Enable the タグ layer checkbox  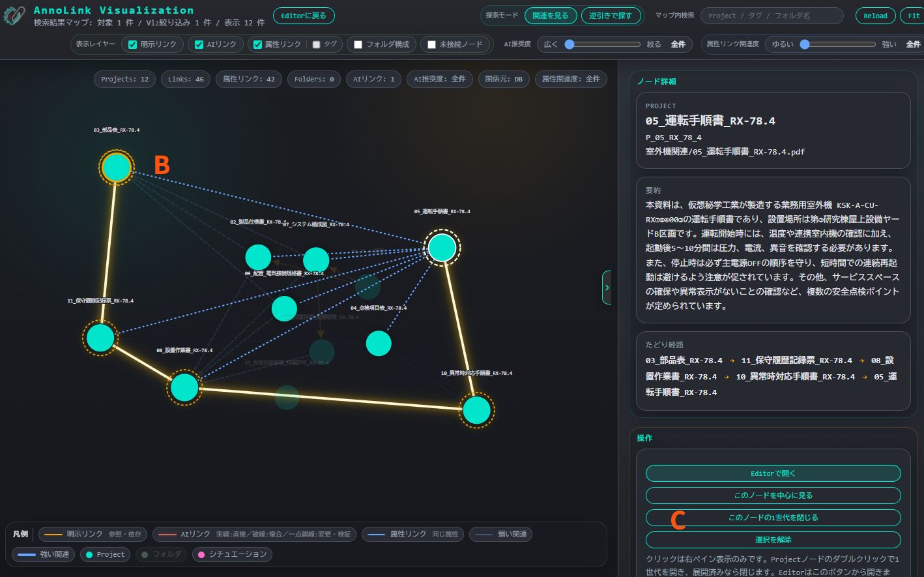[x=316, y=44]
